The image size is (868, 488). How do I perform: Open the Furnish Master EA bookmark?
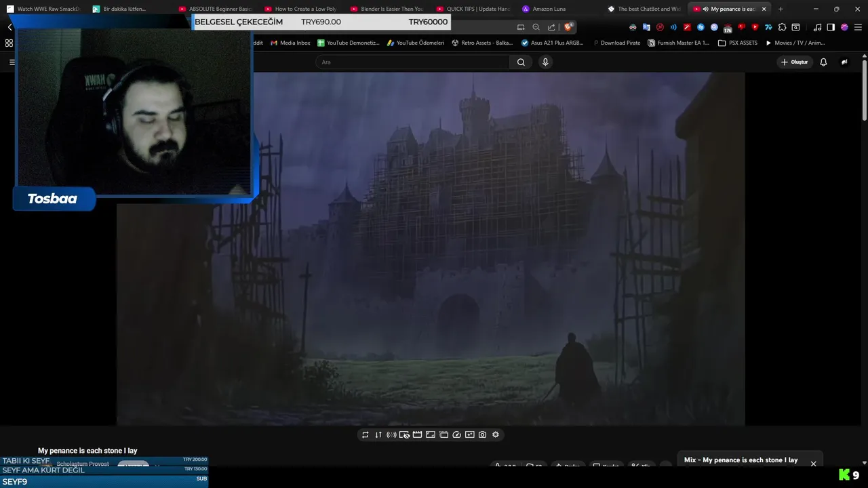coord(679,43)
